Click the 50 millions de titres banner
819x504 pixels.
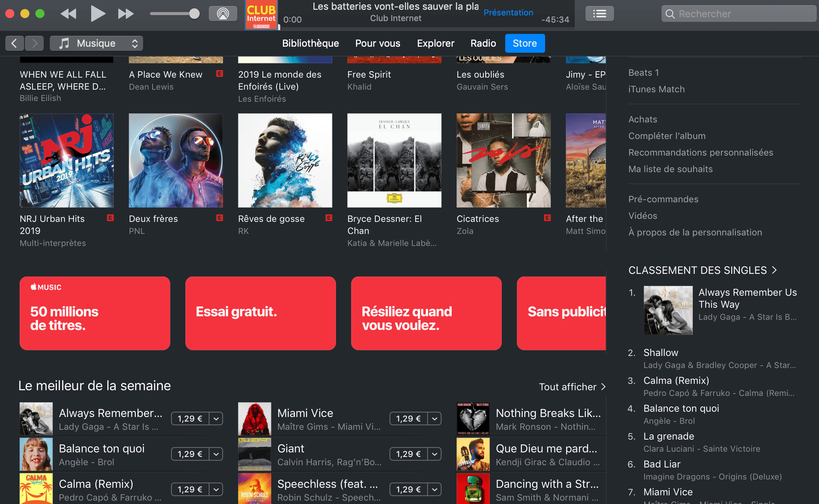click(x=95, y=313)
